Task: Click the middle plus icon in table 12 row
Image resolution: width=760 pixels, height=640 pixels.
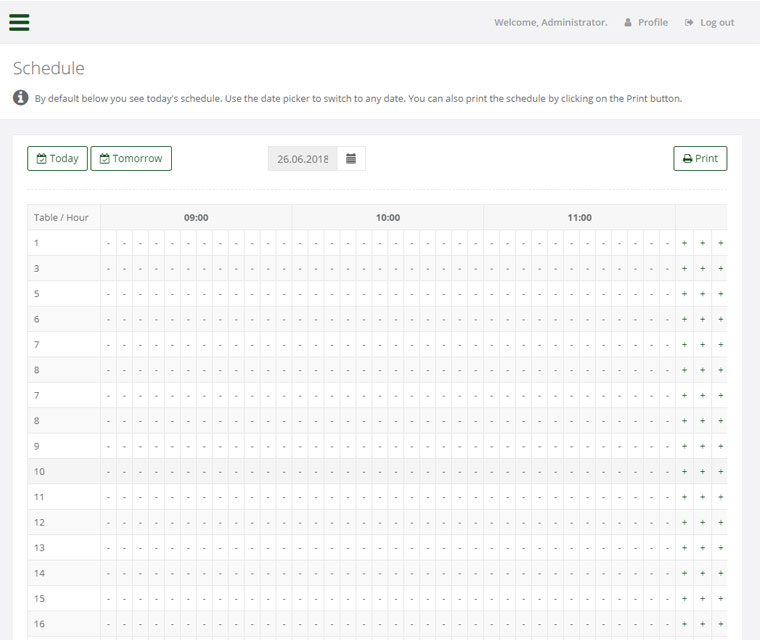Action: pyautogui.click(x=702, y=522)
